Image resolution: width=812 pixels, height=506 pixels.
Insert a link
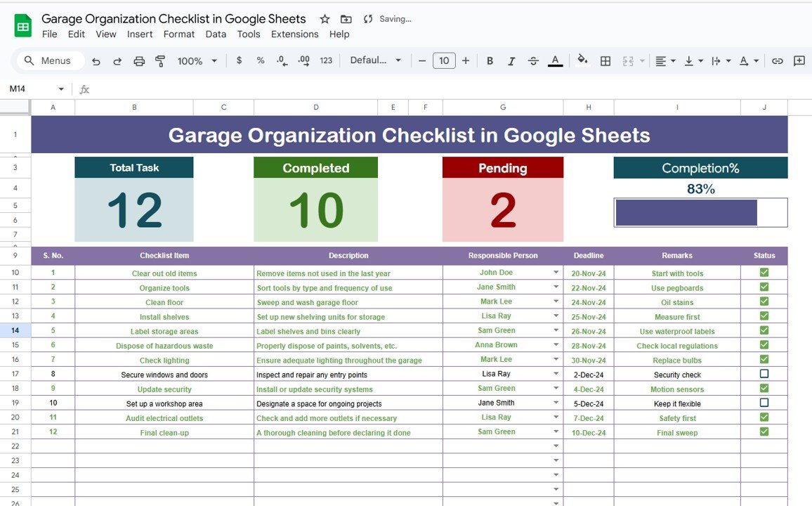[x=778, y=61]
